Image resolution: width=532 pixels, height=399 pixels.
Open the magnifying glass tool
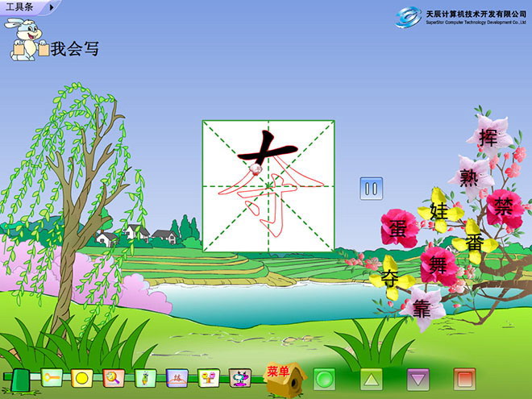[x=113, y=377]
